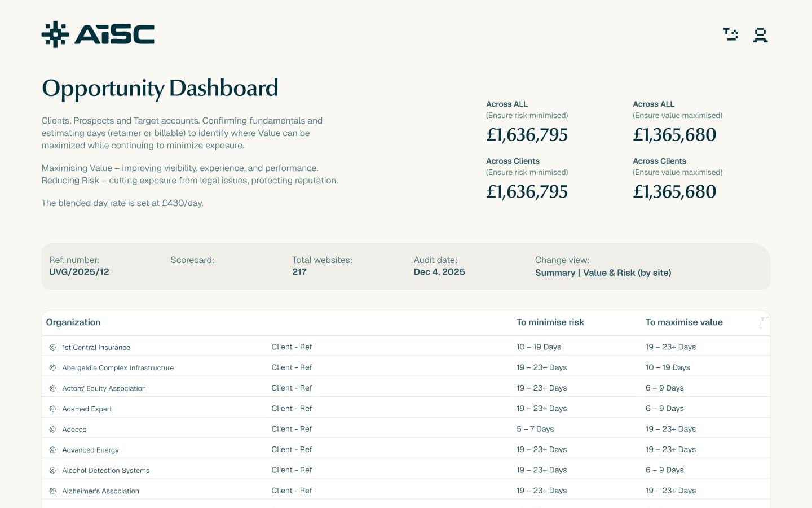The width and height of the screenshot is (812, 508).
Task: Click the AiSC logo in the header
Action: click(98, 34)
